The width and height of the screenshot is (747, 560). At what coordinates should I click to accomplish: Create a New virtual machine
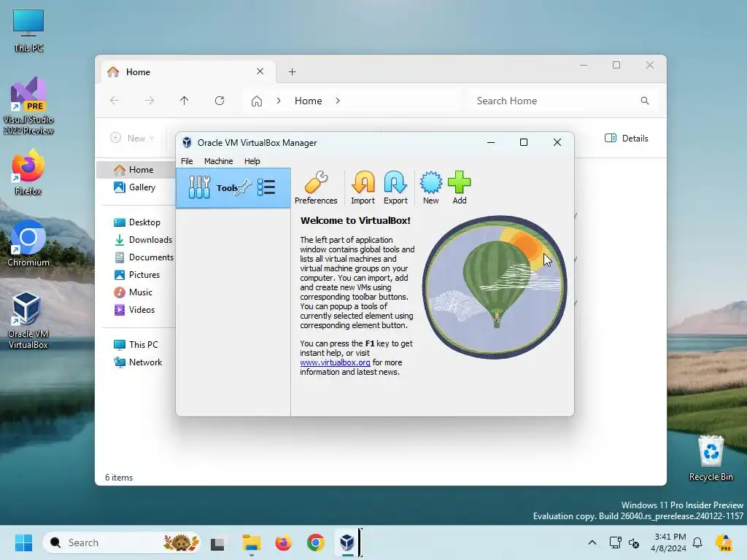[x=430, y=187]
